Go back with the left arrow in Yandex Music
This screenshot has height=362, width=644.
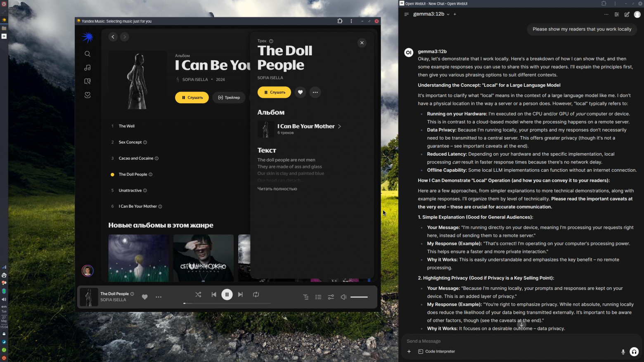(x=113, y=37)
